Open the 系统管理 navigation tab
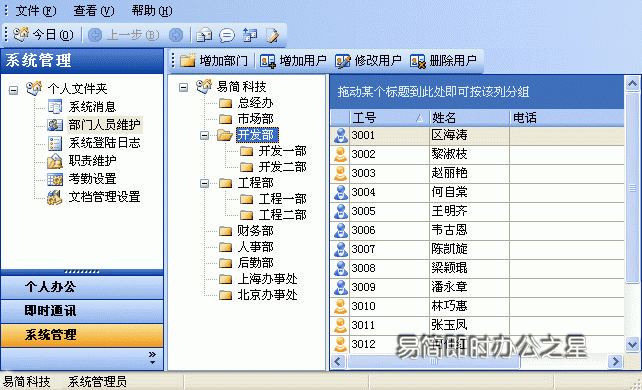 pyautogui.click(x=82, y=336)
